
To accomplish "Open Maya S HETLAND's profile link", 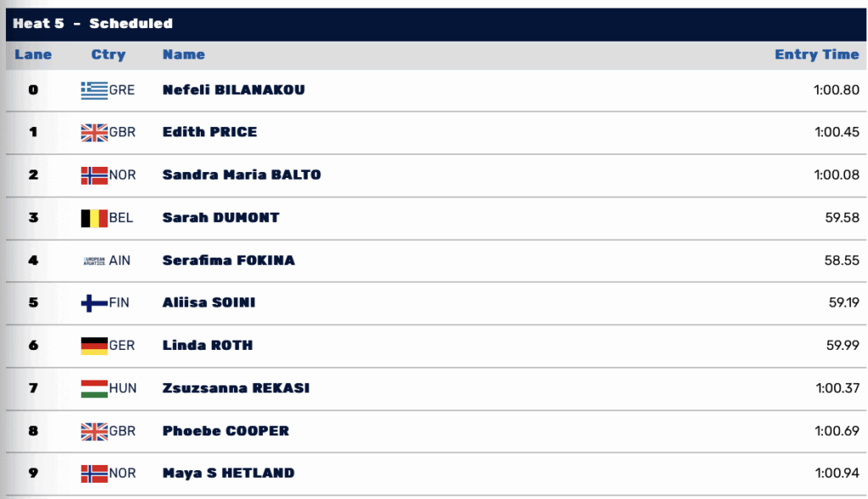I will pyautogui.click(x=229, y=473).
